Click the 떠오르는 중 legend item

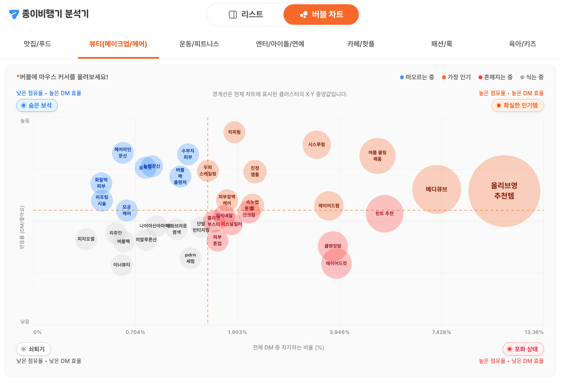pos(417,77)
